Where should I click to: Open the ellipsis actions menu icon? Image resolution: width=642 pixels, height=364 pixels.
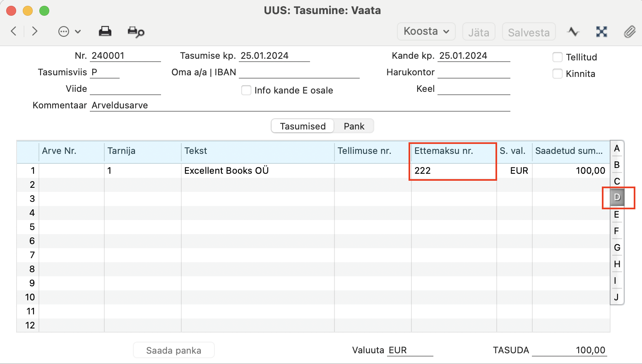point(64,31)
